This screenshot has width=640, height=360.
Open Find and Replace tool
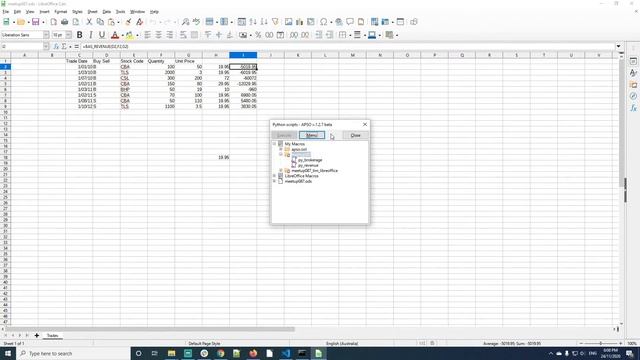point(185,22)
